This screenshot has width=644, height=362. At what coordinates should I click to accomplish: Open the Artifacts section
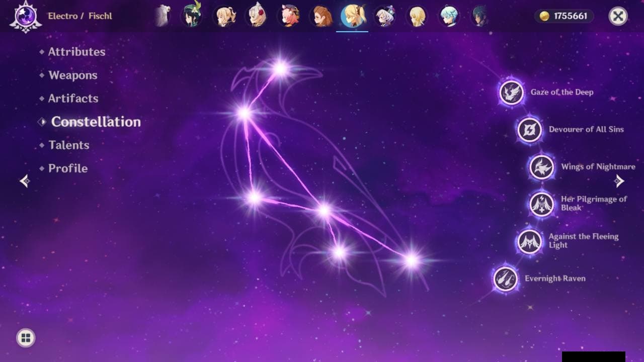pyautogui.click(x=73, y=99)
